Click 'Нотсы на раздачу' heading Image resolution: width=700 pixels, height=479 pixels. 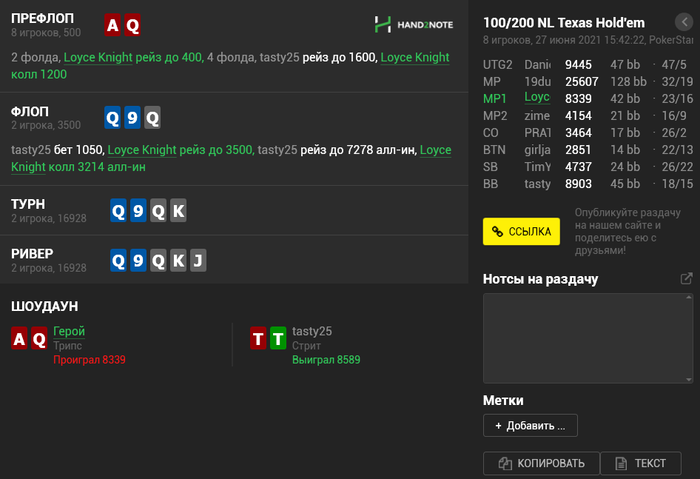pos(540,279)
